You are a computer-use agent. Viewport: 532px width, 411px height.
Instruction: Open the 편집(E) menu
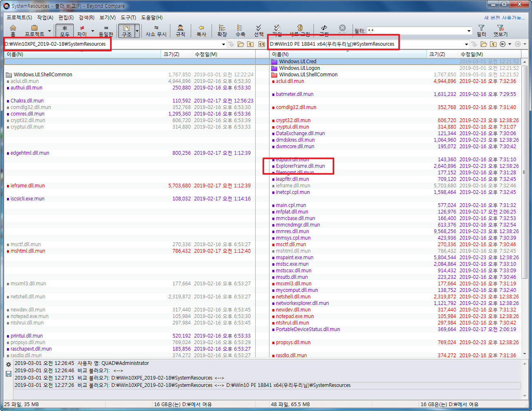click(66, 18)
